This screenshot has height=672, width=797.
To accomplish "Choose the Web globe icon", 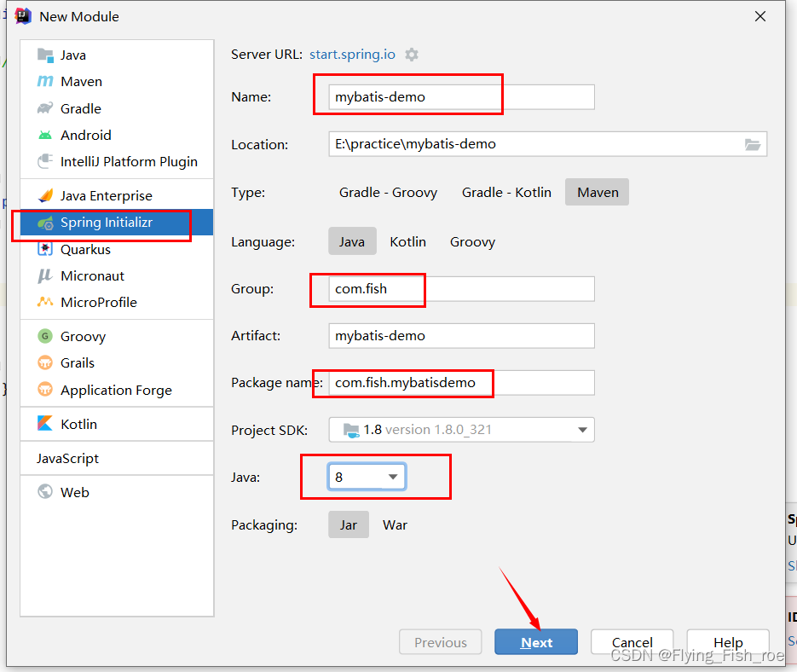I will tap(45, 491).
